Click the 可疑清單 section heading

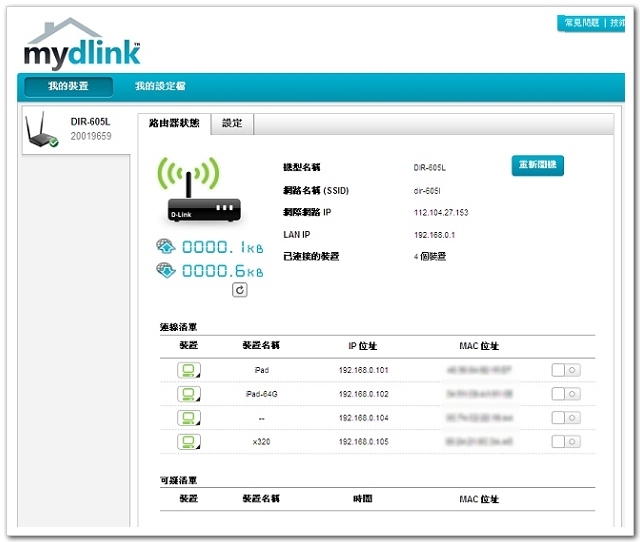coord(178,480)
